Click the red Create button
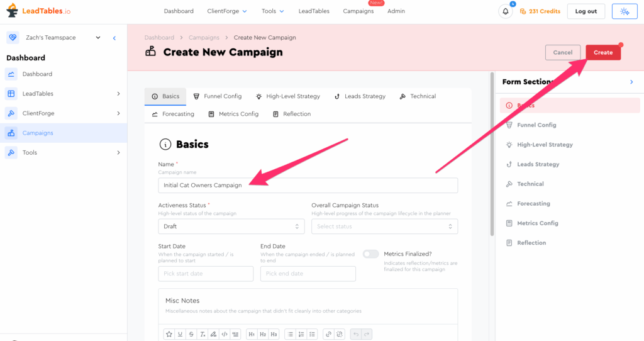Viewport: 644px width, 341px height. pos(602,52)
